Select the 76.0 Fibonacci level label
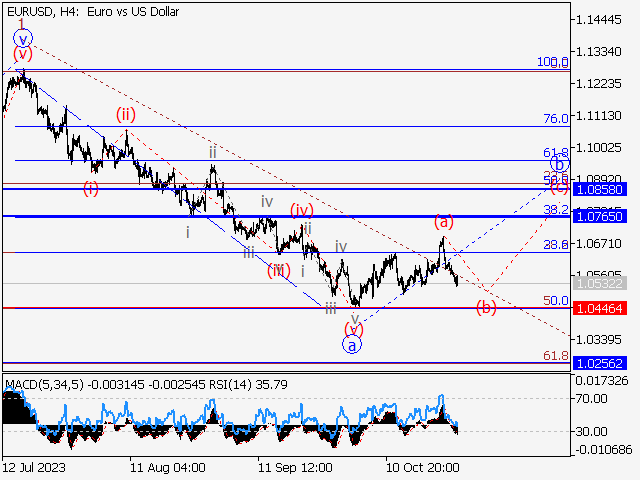This screenshot has width=640, height=480. coord(556,119)
